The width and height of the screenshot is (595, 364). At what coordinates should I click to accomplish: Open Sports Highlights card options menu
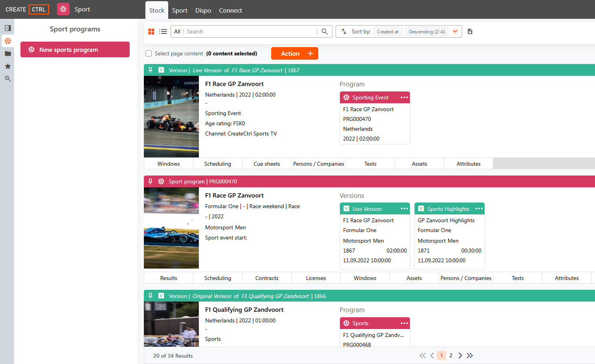pos(479,209)
